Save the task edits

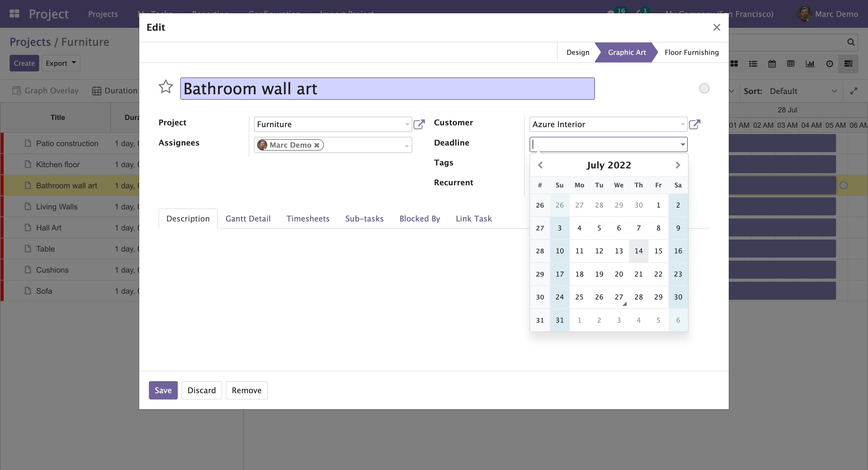click(163, 390)
